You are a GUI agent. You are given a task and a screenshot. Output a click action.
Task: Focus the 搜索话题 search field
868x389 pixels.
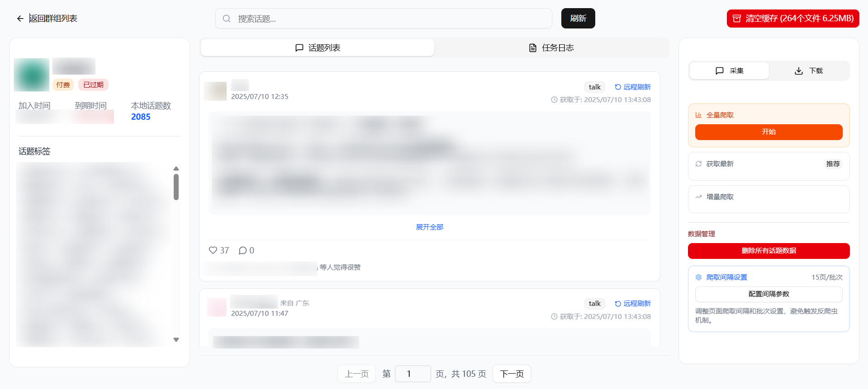pos(384,19)
